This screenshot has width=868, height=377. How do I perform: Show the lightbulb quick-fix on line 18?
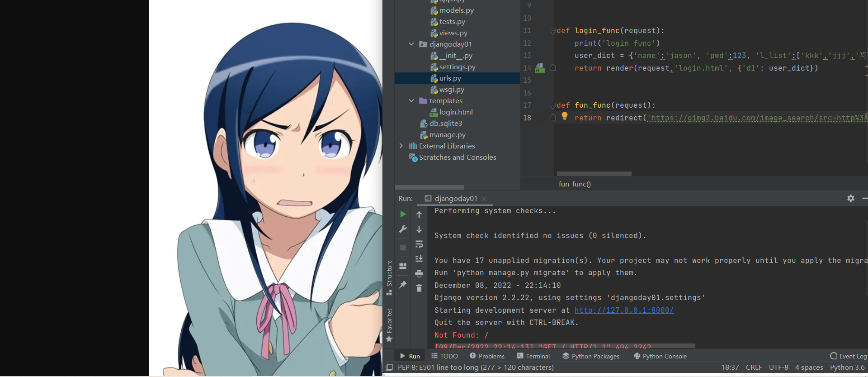click(565, 115)
